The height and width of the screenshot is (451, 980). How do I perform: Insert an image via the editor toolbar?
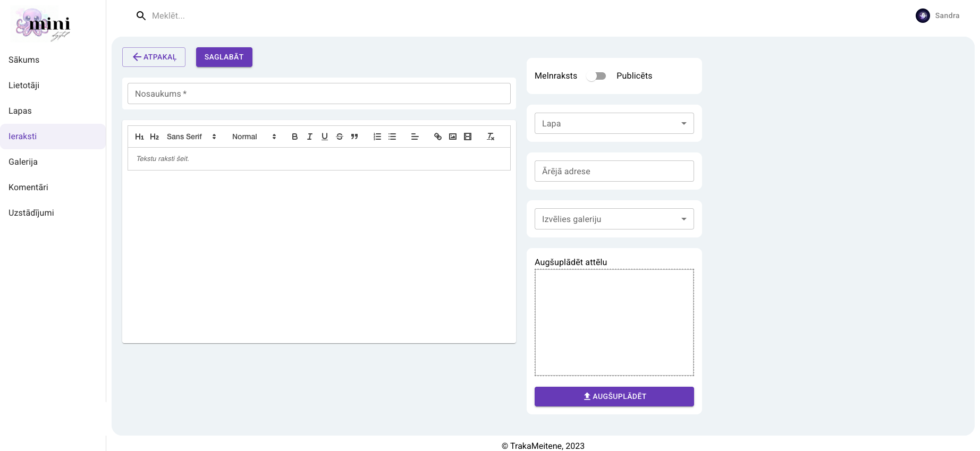coord(453,137)
